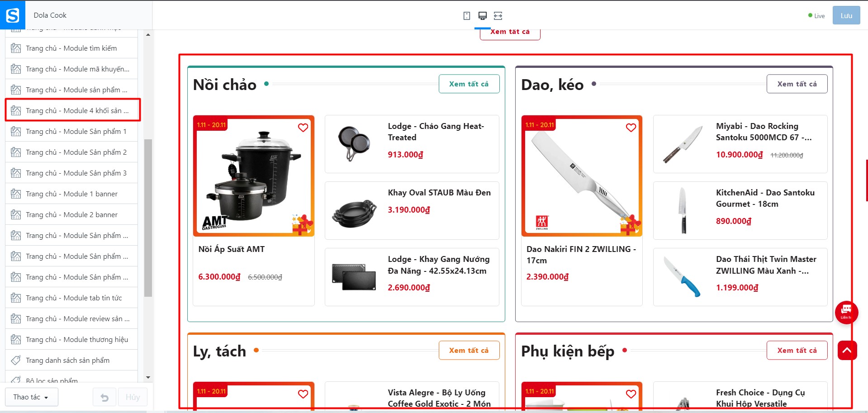This screenshot has width=868, height=413.
Task: Click Xem tất cả in Dao, kéo section
Action: pos(797,84)
